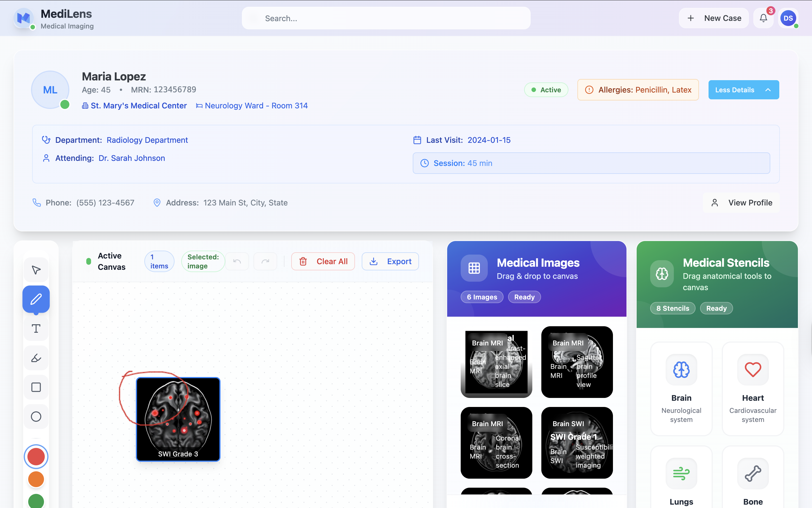812x508 pixels.
Task: Choose the orange color swatch
Action: pos(36,479)
